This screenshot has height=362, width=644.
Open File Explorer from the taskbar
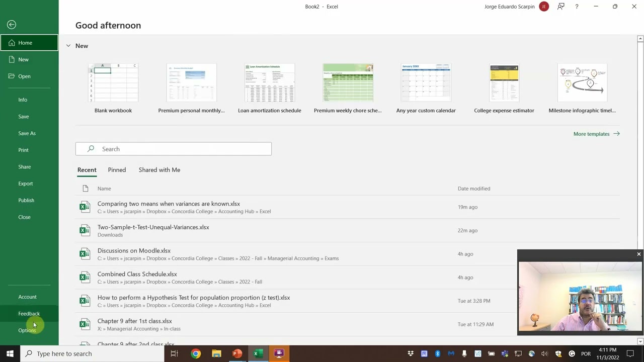[x=216, y=353]
